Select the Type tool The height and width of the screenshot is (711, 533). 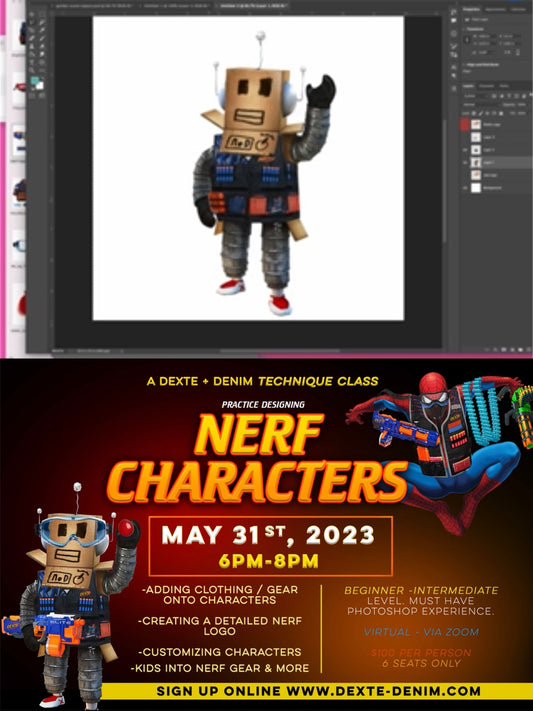[31, 62]
